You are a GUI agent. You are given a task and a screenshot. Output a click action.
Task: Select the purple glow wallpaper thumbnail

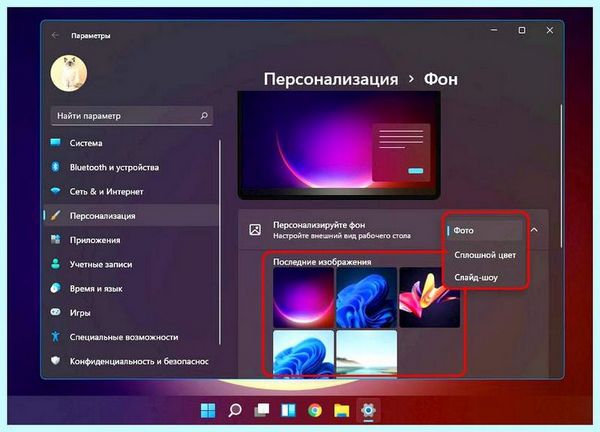tap(303, 297)
